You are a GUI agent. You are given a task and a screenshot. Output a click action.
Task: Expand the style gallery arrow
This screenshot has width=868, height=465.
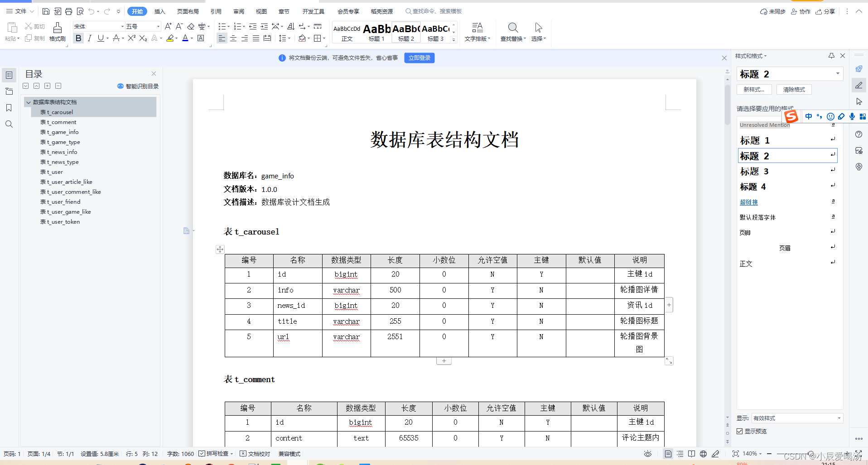coord(453,40)
